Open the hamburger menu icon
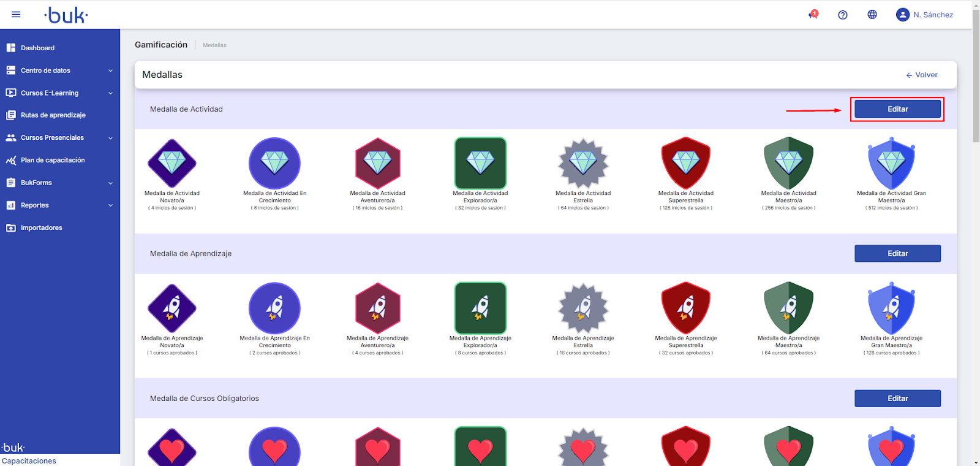The image size is (980, 466). [x=16, y=15]
